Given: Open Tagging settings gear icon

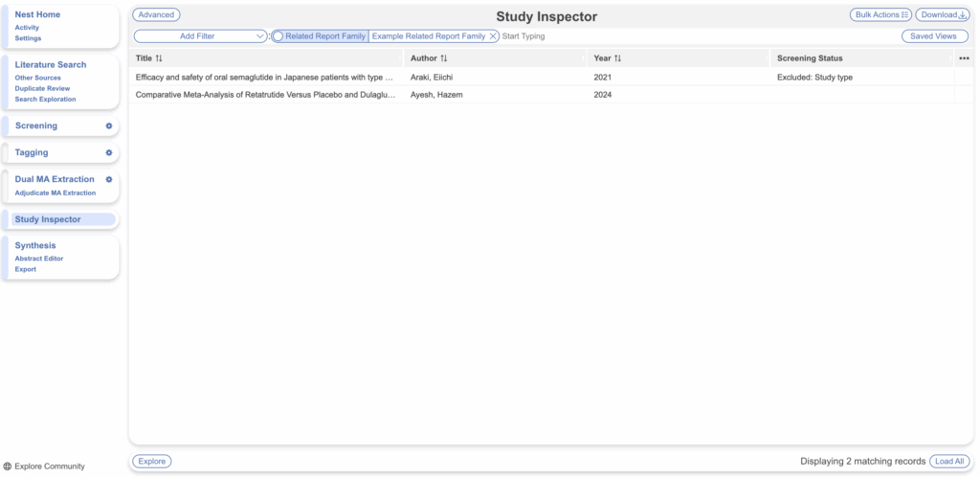Looking at the screenshot, I should point(109,153).
